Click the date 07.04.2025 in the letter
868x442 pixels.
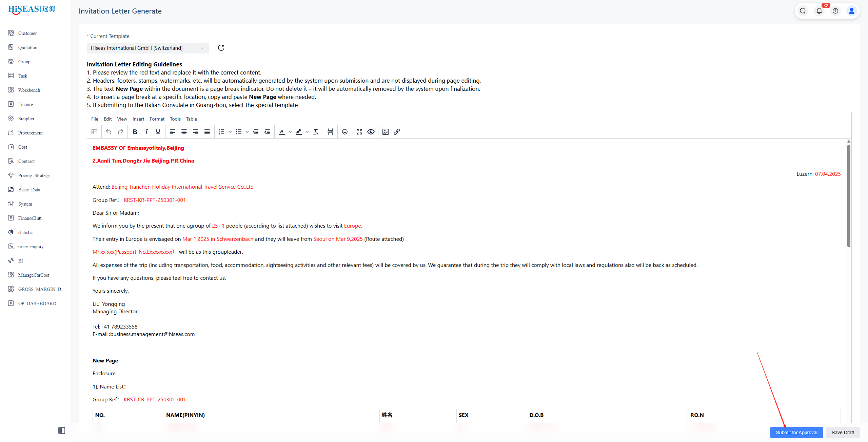pos(828,174)
